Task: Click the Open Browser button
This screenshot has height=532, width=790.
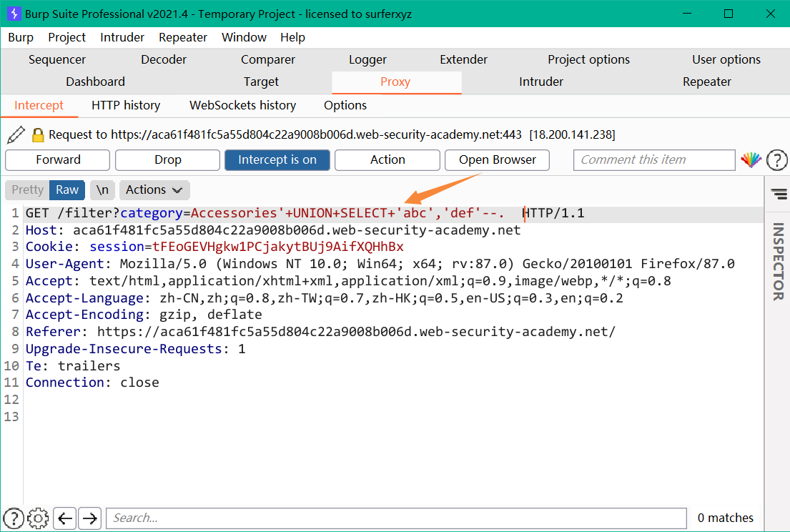Action: point(498,160)
